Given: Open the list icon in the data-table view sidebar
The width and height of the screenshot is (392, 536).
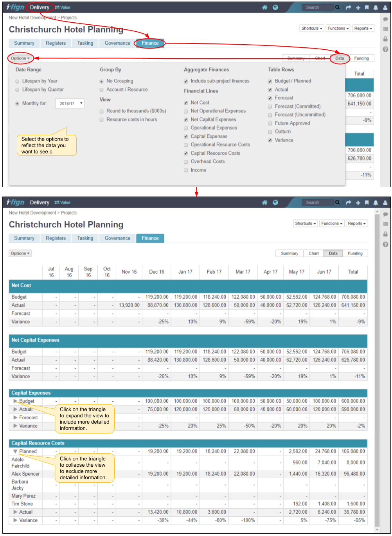Looking at the screenshot, I should [x=385, y=224].
